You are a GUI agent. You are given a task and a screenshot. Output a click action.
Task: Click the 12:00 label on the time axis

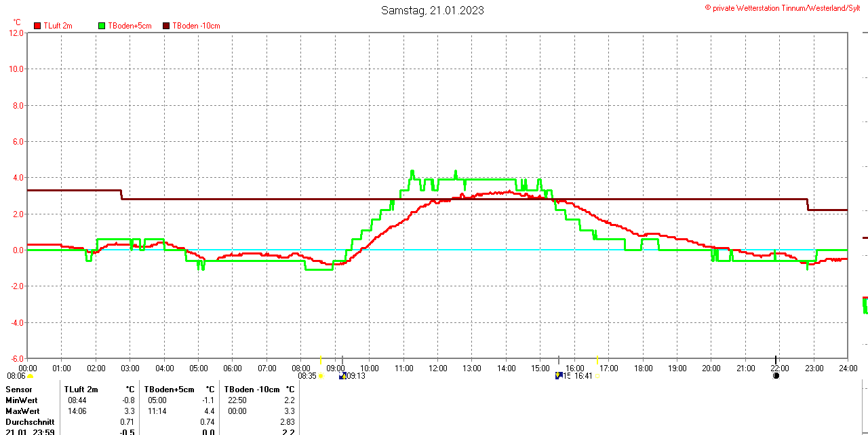tap(437, 368)
